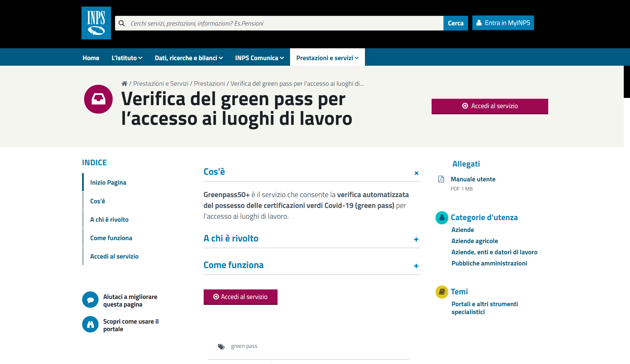Open the INPS Comunica menu
This screenshot has width=630, height=364.
(259, 57)
